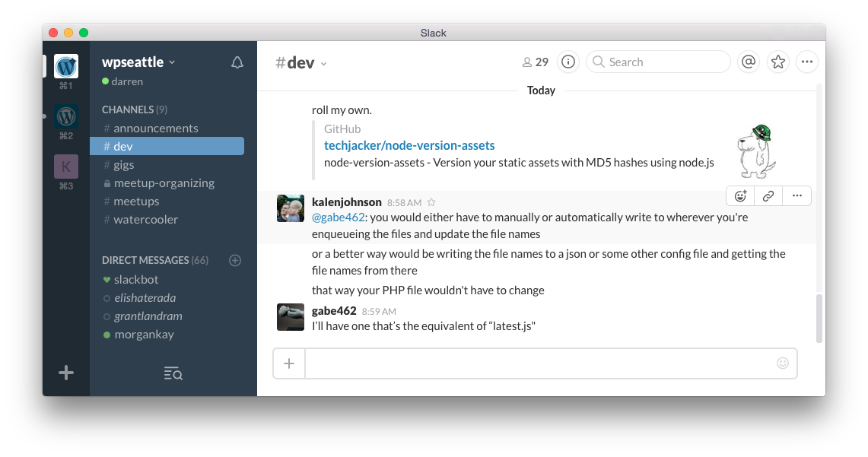
Task: Copy link to kalenjohnson message
Action: pyautogui.click(x=768, y=196)
